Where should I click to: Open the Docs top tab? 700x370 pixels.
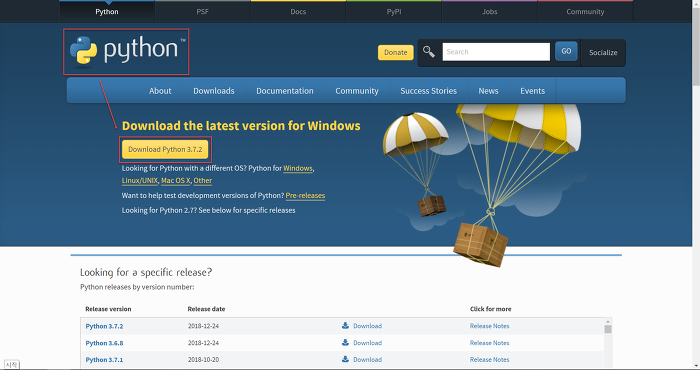[x=298, y=12]
